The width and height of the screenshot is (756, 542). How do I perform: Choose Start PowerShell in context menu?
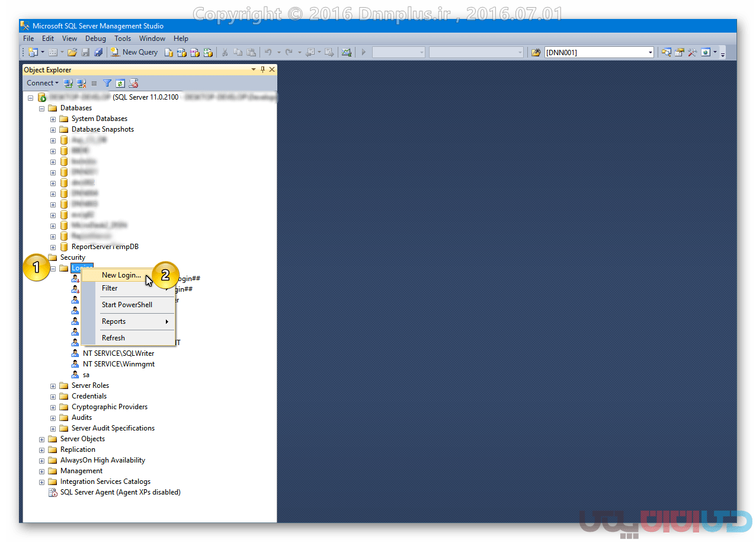click(x=127, y=305)
